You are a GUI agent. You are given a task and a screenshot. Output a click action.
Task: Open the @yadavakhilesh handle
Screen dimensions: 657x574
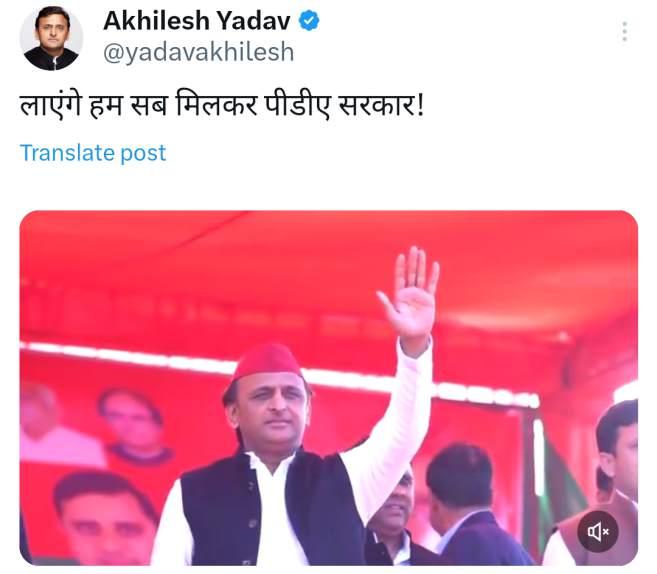tap(199, 52)
